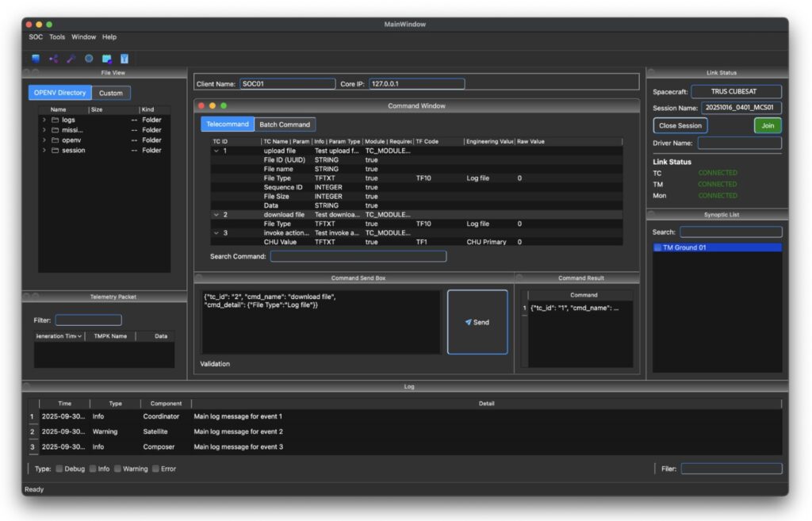812x521 pixels.
Task: Open the Tools menu
Action: (57, 36)
